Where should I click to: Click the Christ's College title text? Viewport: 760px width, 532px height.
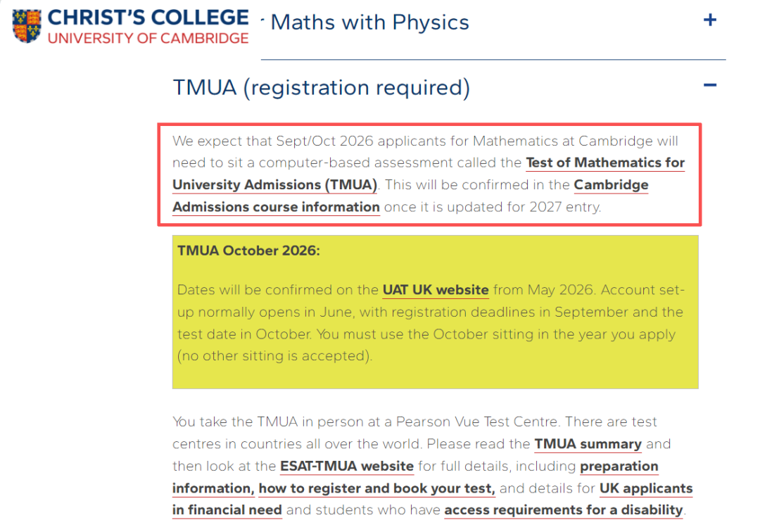(x=148, y=18)
